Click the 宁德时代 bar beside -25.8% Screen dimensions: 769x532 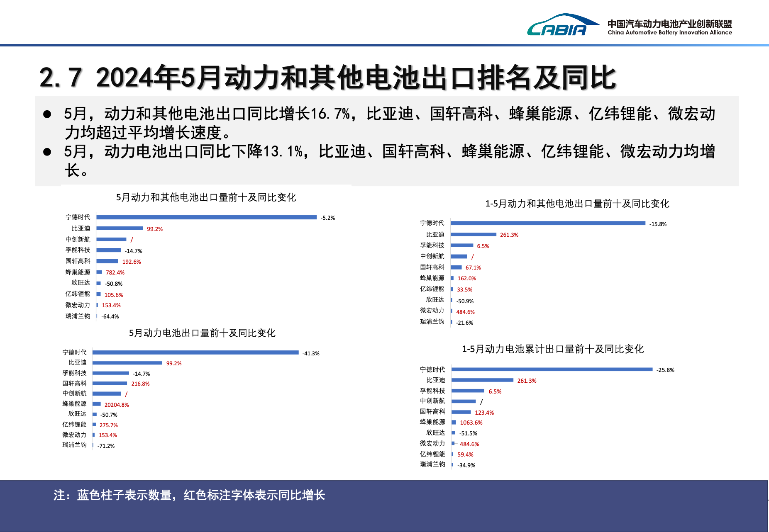pos(552,369)
